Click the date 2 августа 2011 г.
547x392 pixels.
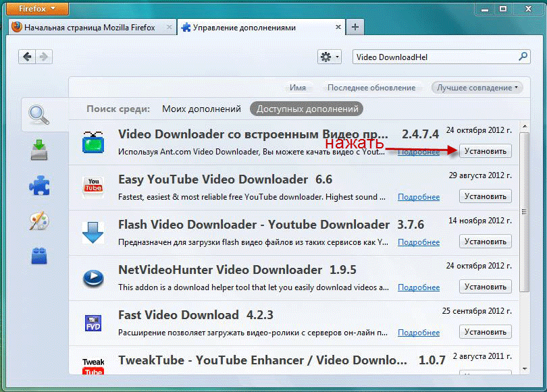click(x=482, y=356)
